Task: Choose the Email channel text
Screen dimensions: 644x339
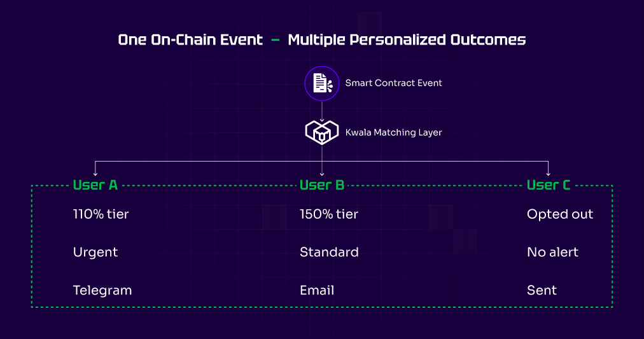Action: (x=317, y=291)
